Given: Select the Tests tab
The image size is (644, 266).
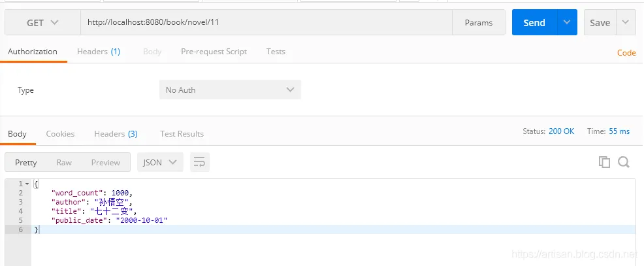Looking at the screenshot, I should click(276, 52).
